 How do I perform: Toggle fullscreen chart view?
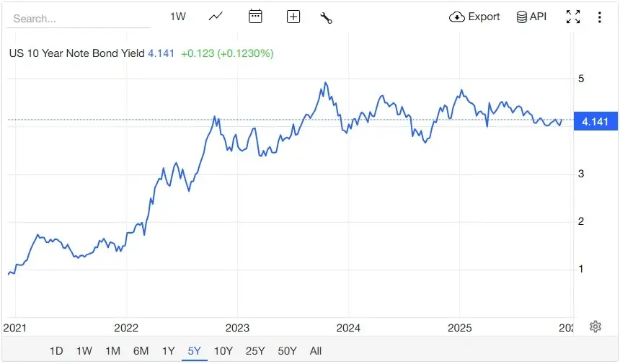point(573,17)
